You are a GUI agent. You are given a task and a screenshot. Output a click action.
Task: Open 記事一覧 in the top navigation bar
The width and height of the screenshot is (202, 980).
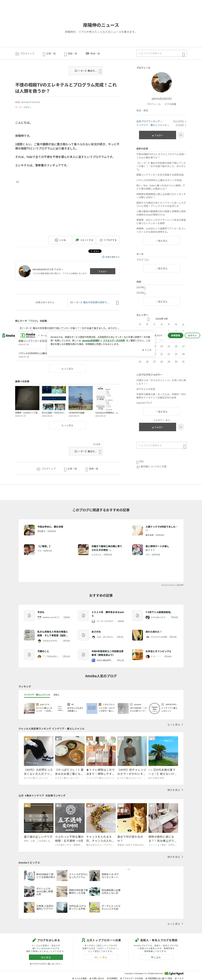pyautogui.click(x=49, y=54)
